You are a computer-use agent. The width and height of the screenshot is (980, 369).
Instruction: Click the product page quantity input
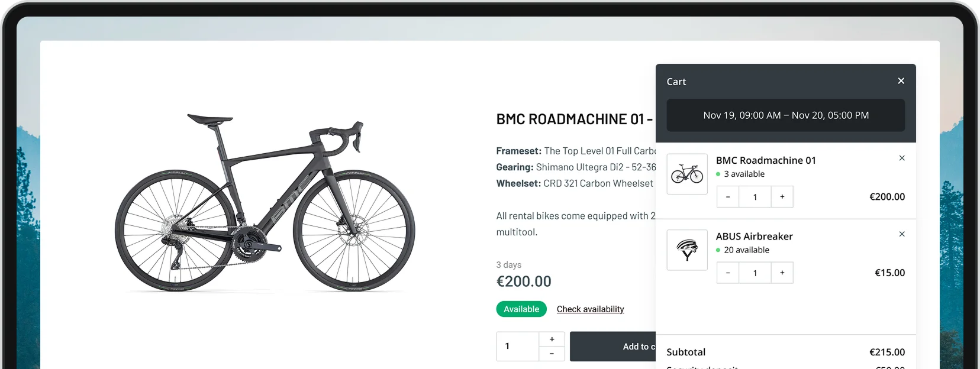[x=518, y=346]
